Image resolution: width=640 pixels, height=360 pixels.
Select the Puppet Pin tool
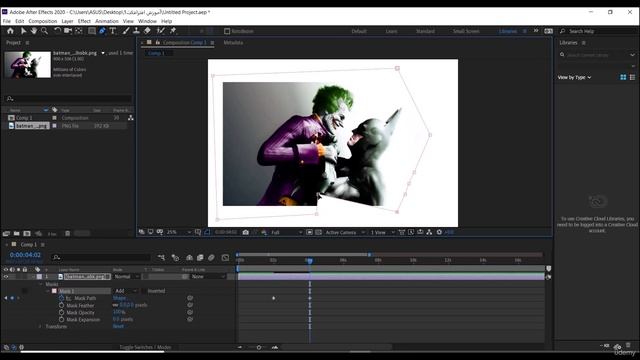click(173, 31)
